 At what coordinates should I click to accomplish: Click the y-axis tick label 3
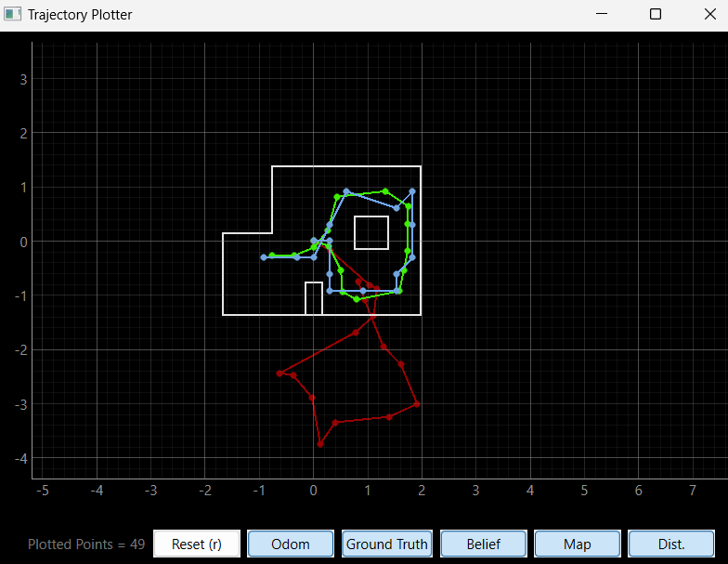pos(25,79)
